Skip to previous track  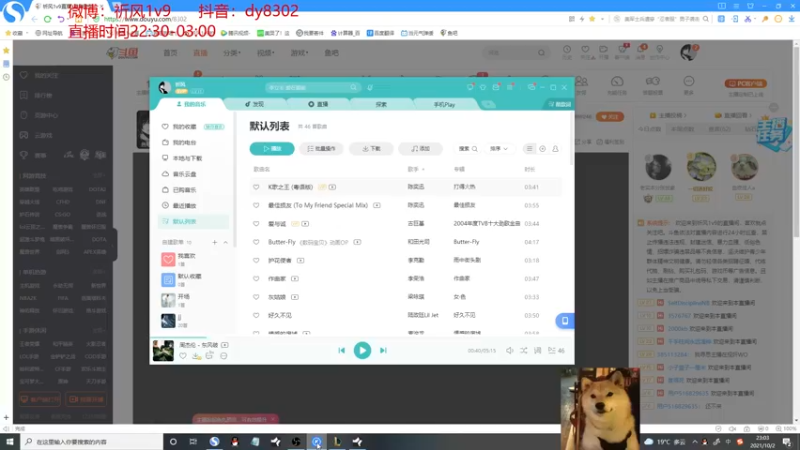tap(341, 351)
